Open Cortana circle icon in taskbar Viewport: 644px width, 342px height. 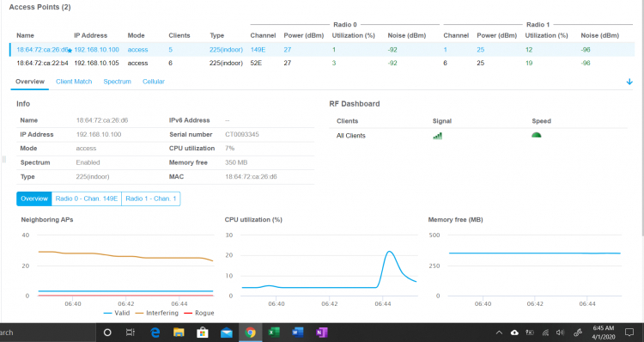tap(107, 333)
